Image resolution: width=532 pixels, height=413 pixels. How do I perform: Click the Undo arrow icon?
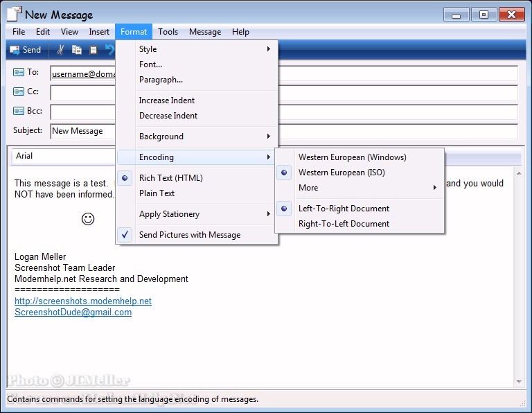[x=109, y=50]
